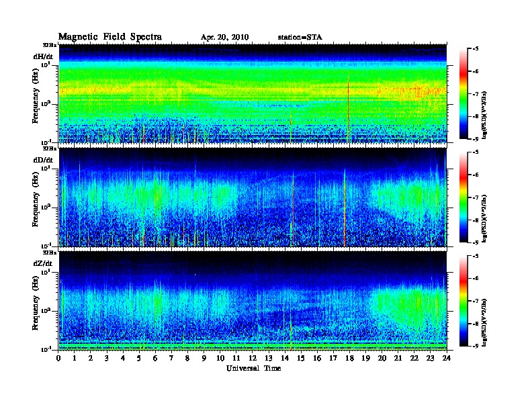Click inside the dH/dt spectrogram plot

click(253, 93)
